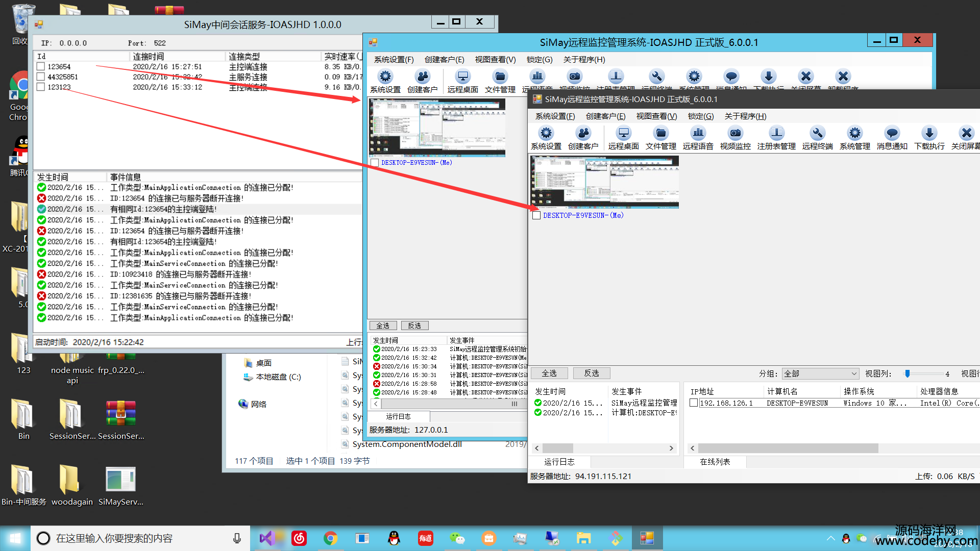Click the 反选 button in front window

(x=591, y=373)
